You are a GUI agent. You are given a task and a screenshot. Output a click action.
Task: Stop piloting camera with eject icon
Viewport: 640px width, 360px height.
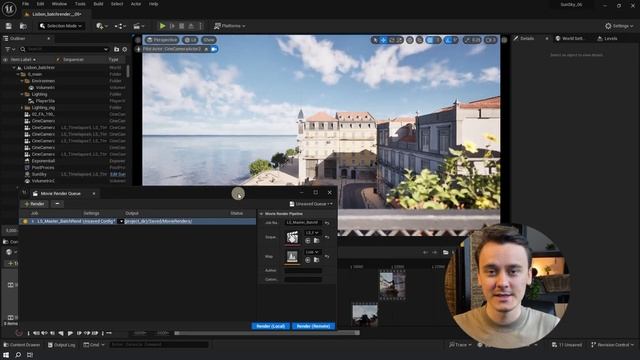click(x=206, y=49)
